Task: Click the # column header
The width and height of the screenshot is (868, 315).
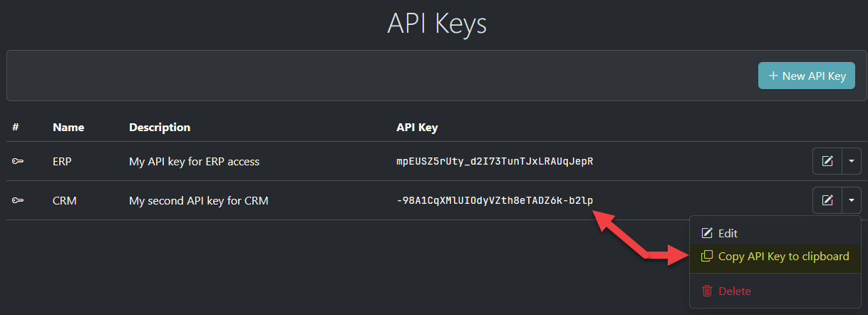Action: [x=16, y=128]
